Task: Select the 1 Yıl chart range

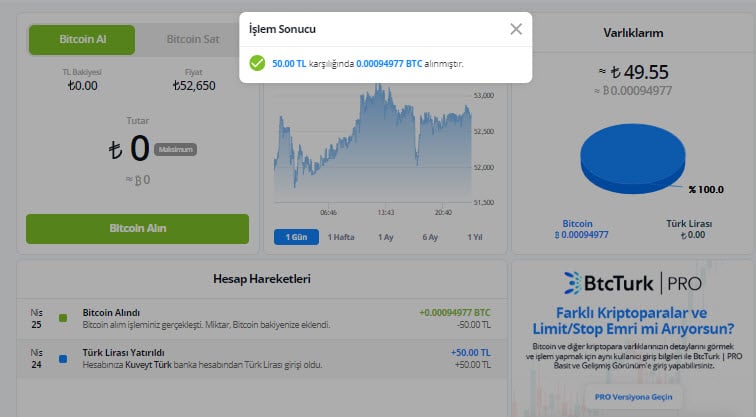Action: [x=474, y=237]
